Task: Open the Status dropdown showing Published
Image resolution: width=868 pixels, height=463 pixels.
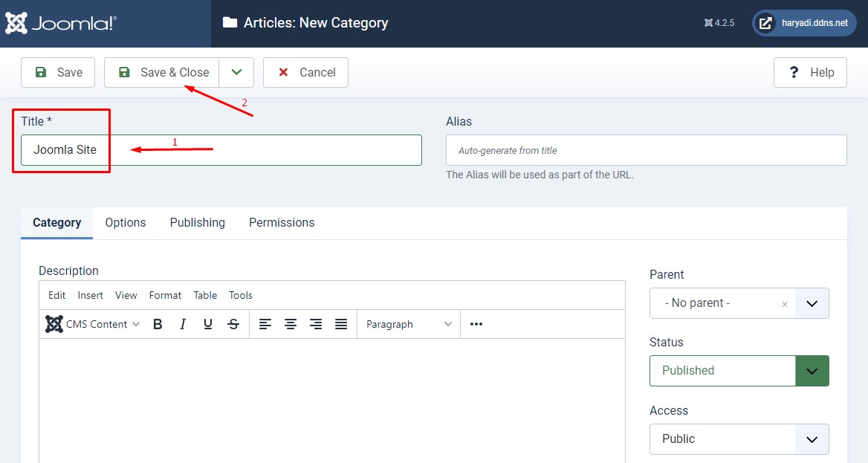Action: (x=739, y=370)
